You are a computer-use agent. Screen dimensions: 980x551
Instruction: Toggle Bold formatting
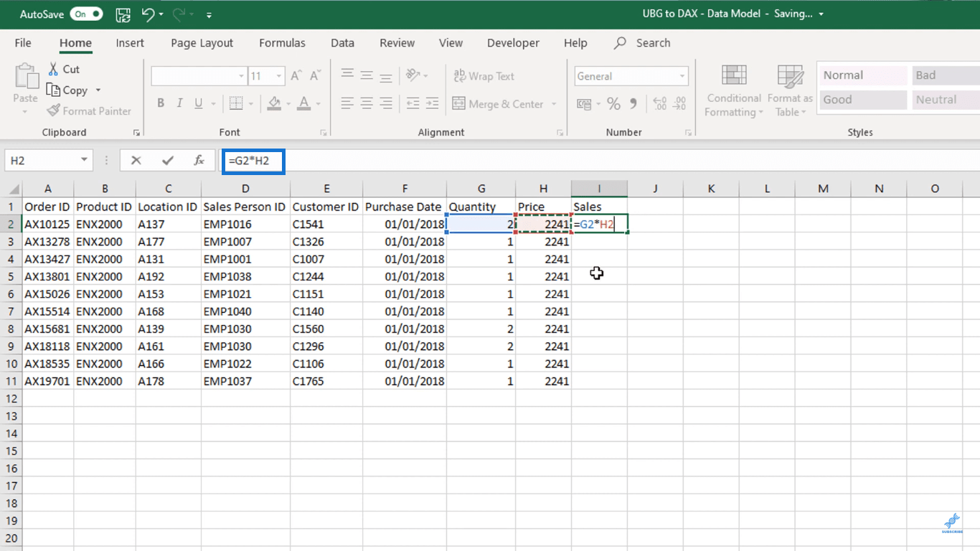[x=161, y=103]
